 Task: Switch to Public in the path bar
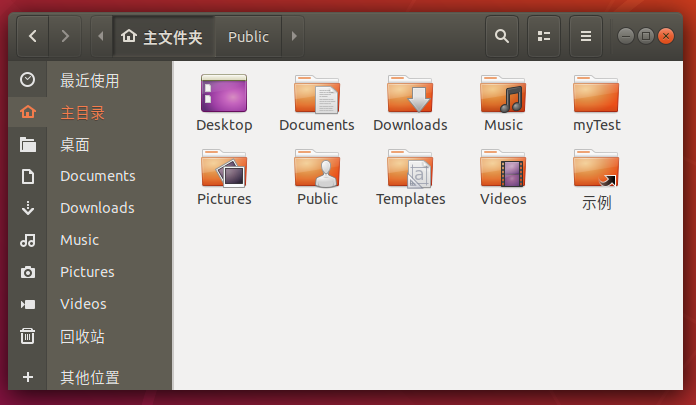tap(248, 36)
